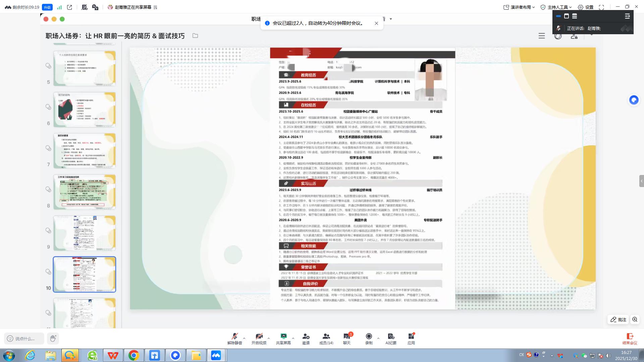644x362 pixels.
Task: Click the 批注 annotate button
Action: pyautogui.click(x=618, y=319)
